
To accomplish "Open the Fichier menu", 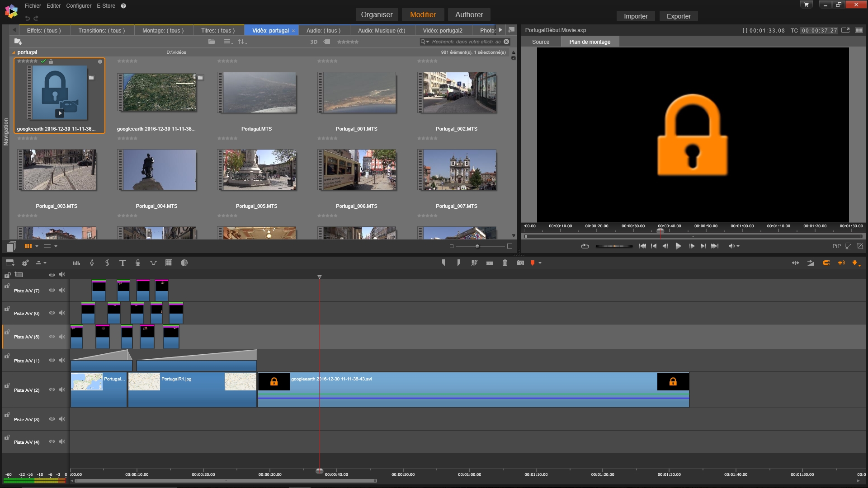I will (33, 6).
